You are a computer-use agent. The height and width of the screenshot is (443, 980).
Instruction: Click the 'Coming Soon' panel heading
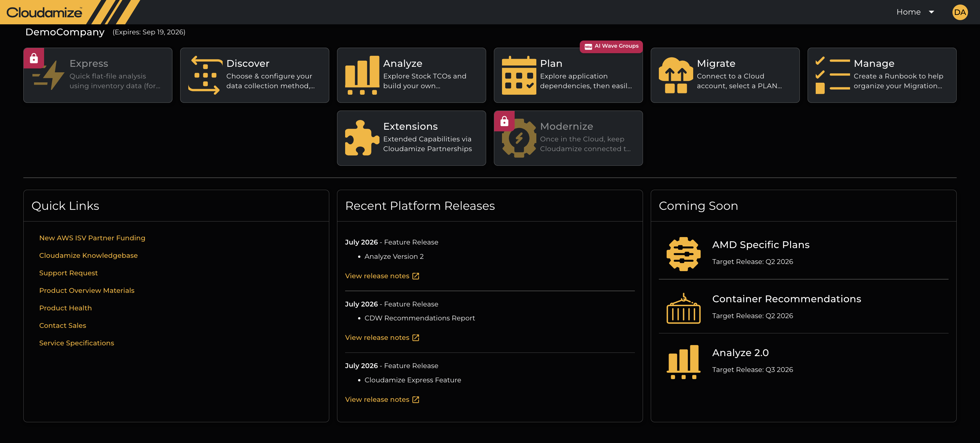pos(698,206)
